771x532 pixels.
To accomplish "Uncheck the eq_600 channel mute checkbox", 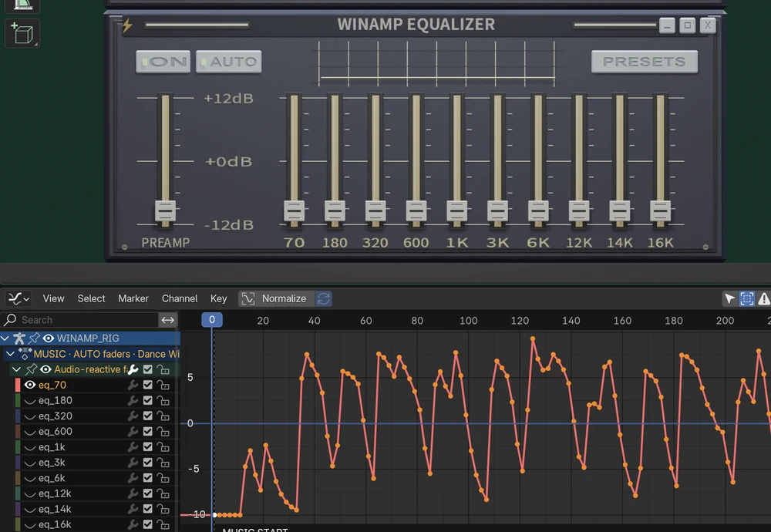I will [x=147, y=432].
